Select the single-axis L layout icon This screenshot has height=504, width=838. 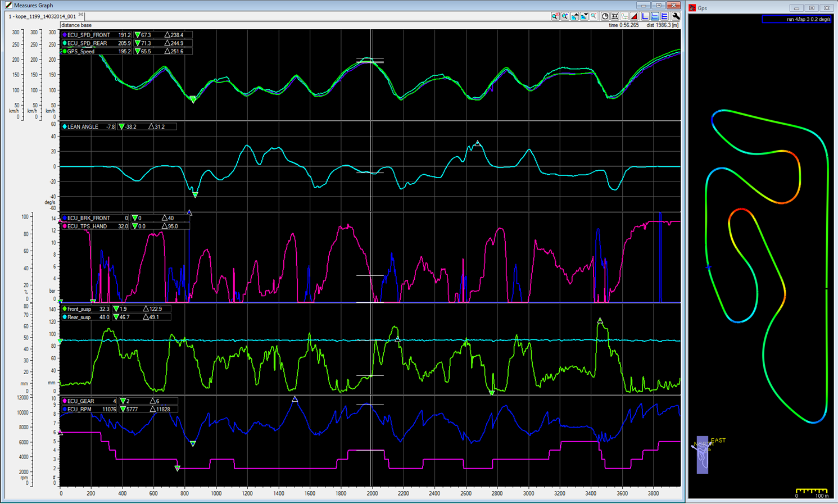(x=645, y=16)
